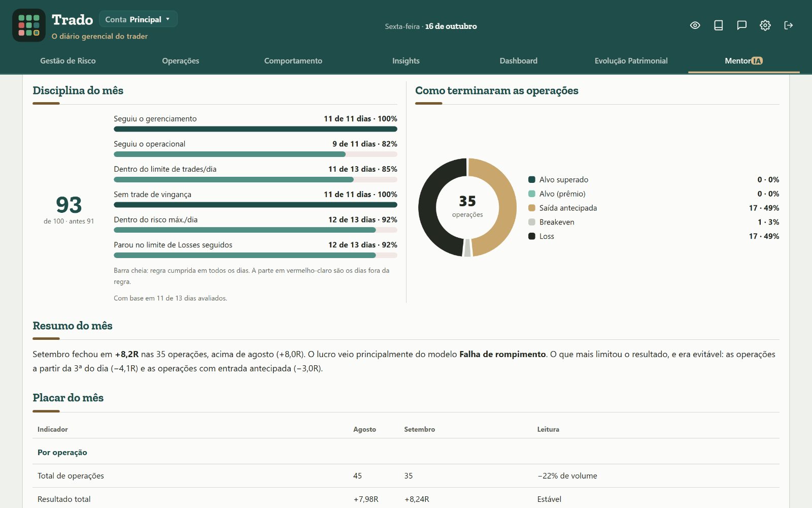Click the Parou no limite de Losses seguidos label
812x508 pixels.
(173, 245)
